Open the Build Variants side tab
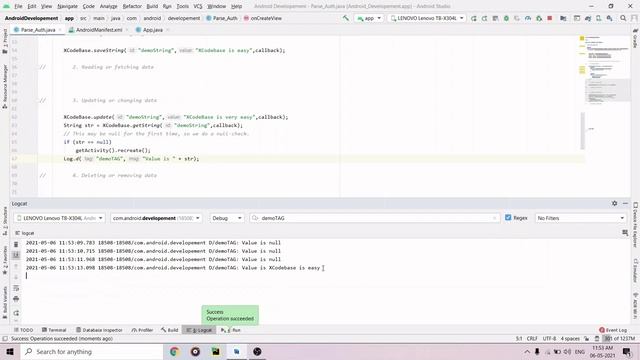This screenshot has height=360, width=640. [x=5, y=303]
